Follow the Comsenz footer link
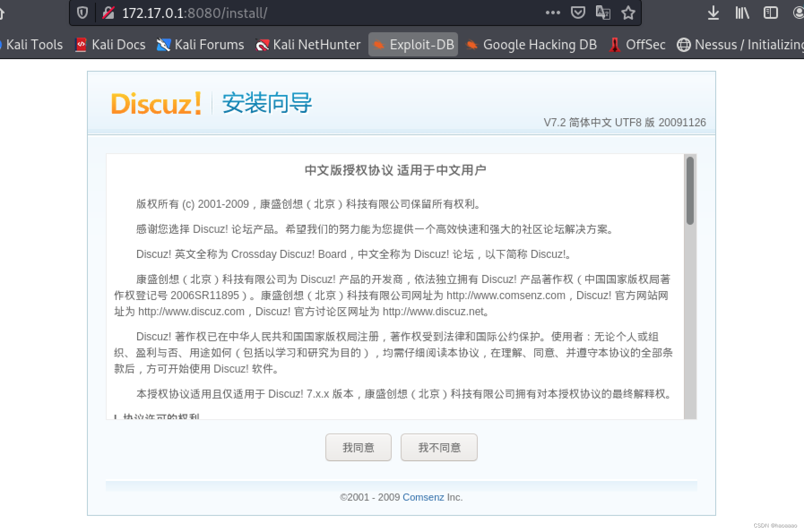804x532 pixels. pos(424,497)
